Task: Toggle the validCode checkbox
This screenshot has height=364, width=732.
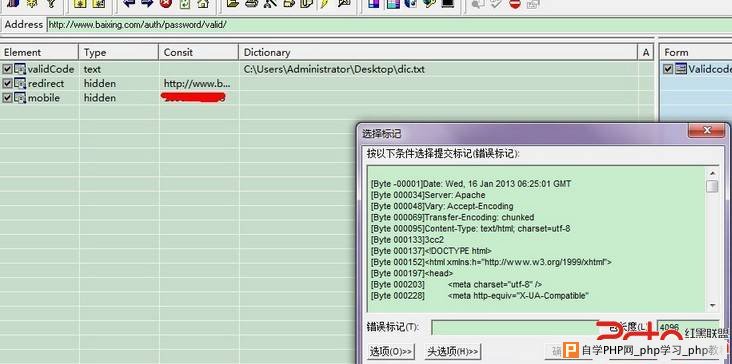Action: [x=7, y=69]
